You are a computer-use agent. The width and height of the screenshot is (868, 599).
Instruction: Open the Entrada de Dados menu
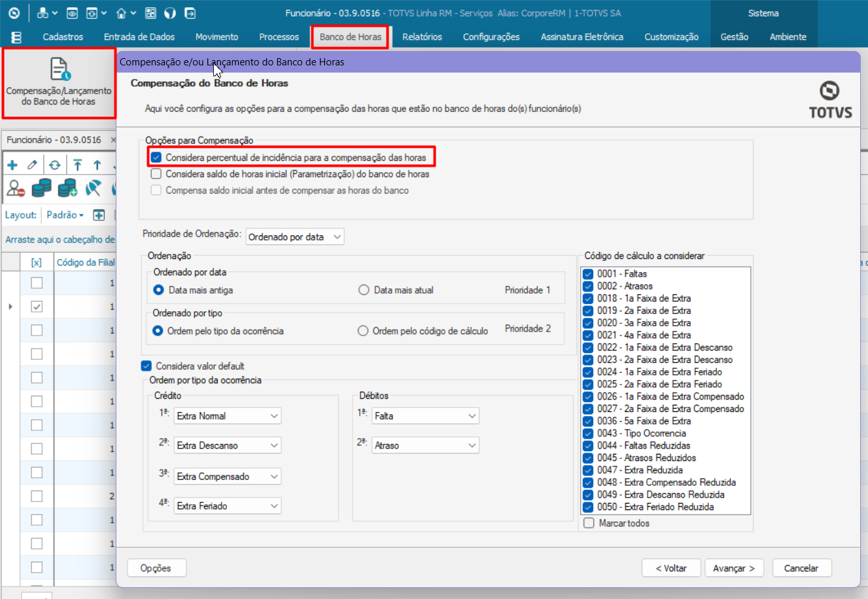(x=139, y=37)
